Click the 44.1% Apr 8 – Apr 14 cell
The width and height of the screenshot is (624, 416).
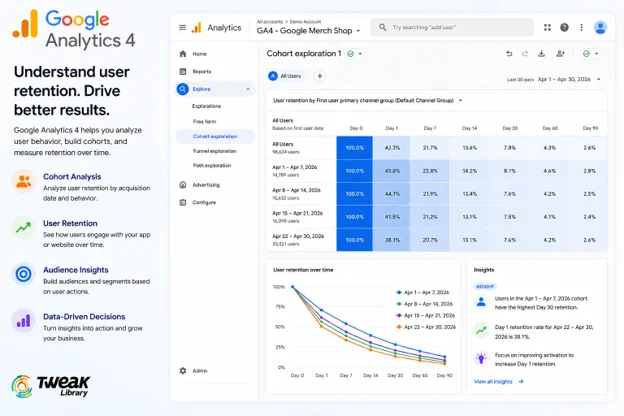click(391, 194)
